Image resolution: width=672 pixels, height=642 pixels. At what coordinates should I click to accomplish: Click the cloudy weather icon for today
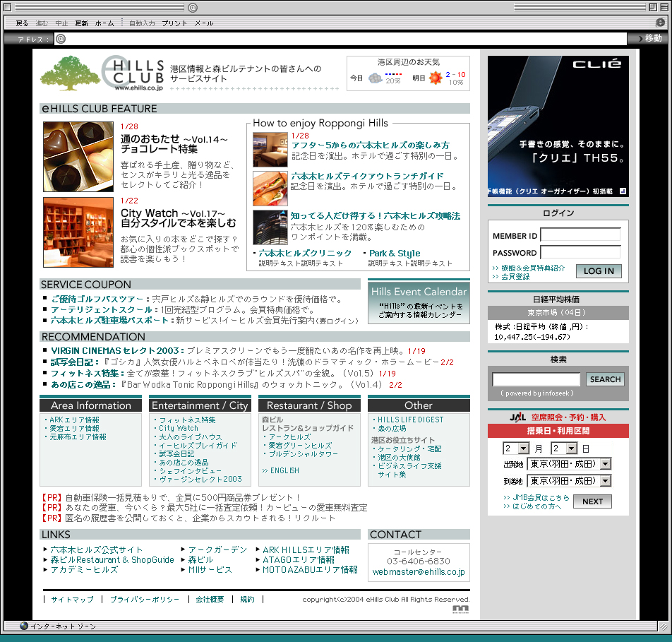pyautogui.click(x=375, y=78)
